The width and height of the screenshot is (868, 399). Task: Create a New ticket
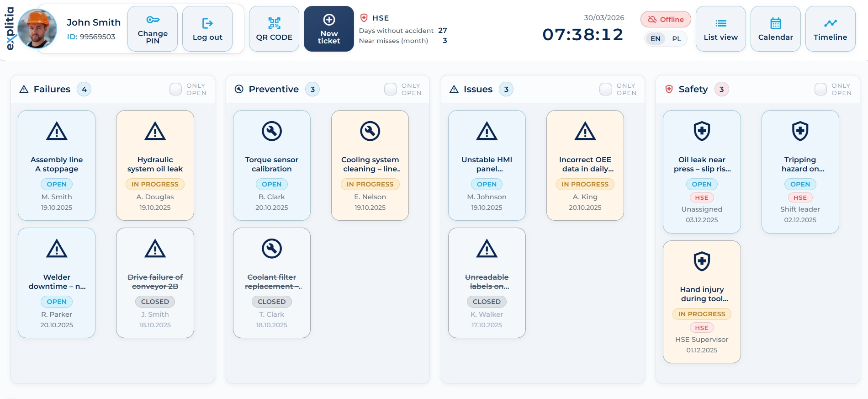point(329,29)
